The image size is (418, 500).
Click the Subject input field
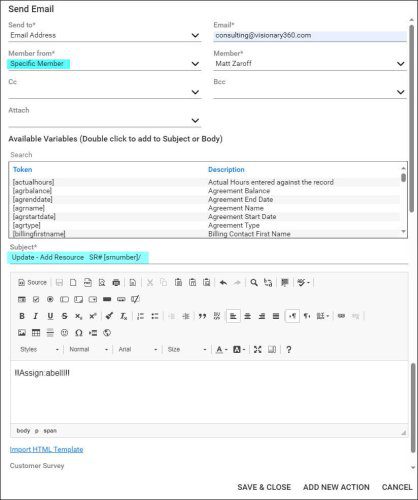(x=208, y=257)
